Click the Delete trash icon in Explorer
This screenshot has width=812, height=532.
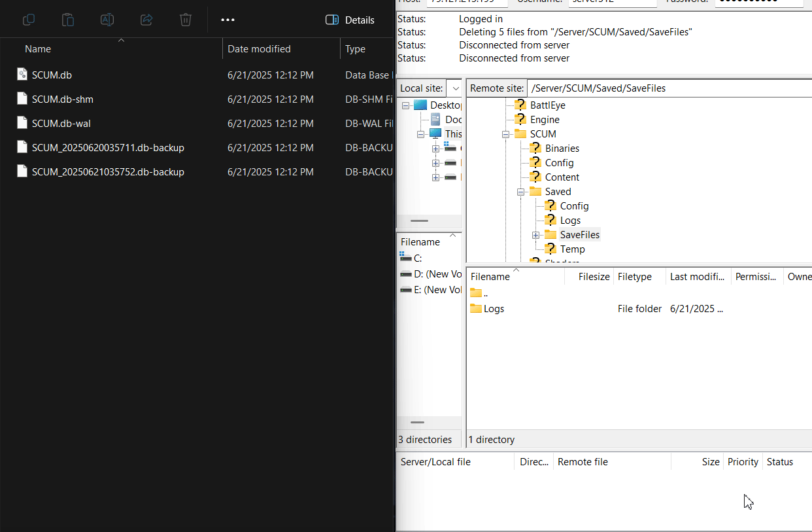(x=186, y=20)
